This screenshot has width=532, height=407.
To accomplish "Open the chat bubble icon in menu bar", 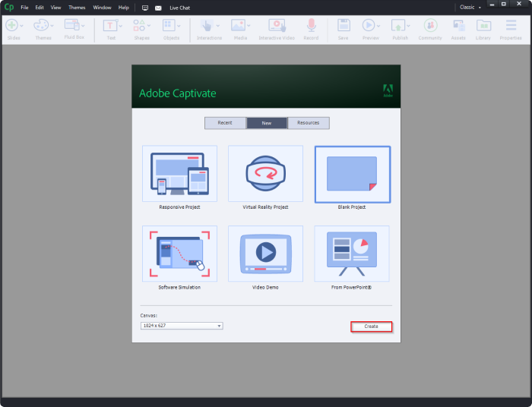I will pyautogui.click(x=145, y=8).
